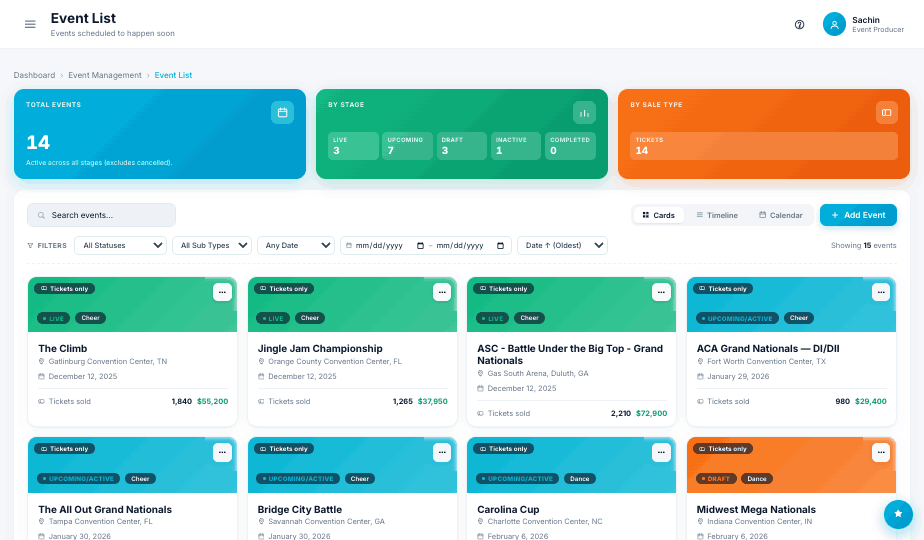Click the end date mm/dd/yyyy field

[460, 245]
